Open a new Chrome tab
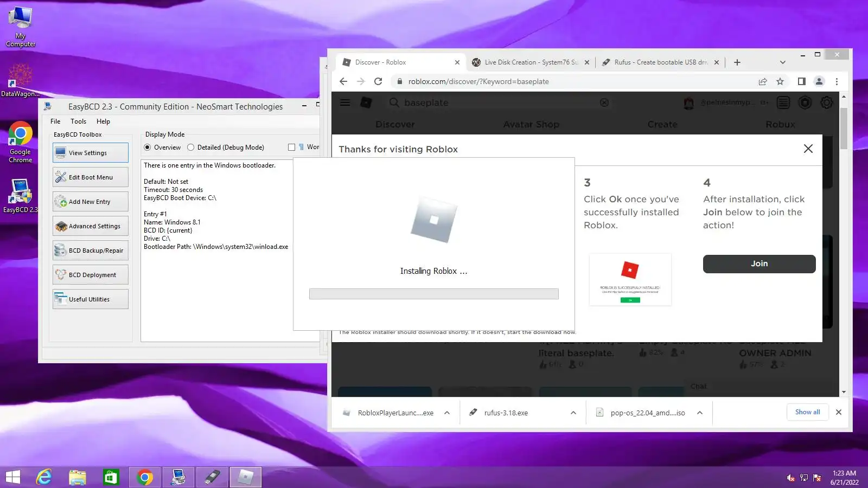868x488 pixels. coord(737,62)
